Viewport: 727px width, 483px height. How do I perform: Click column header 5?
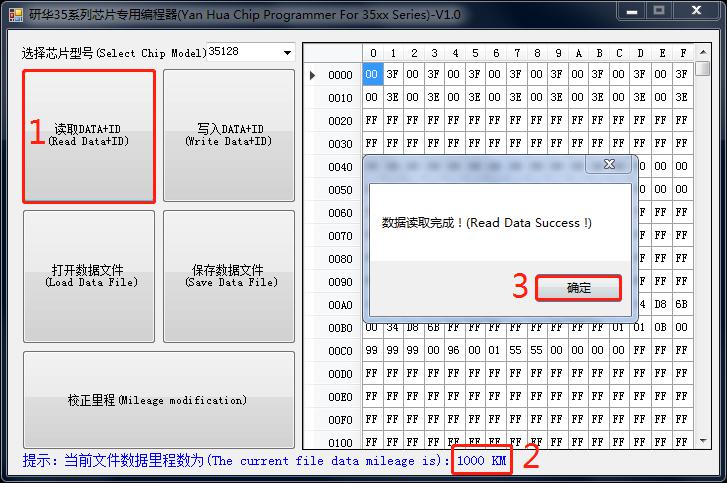tap(475, 53)
